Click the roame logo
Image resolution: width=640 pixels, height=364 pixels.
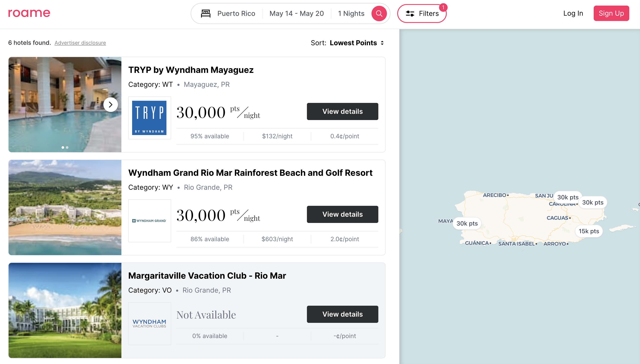point(29,13)
